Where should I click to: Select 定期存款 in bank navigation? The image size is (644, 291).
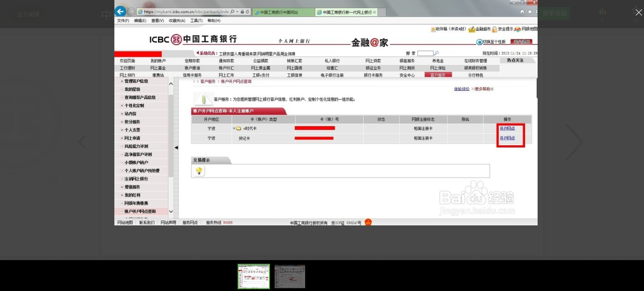[x=192, y=61]
